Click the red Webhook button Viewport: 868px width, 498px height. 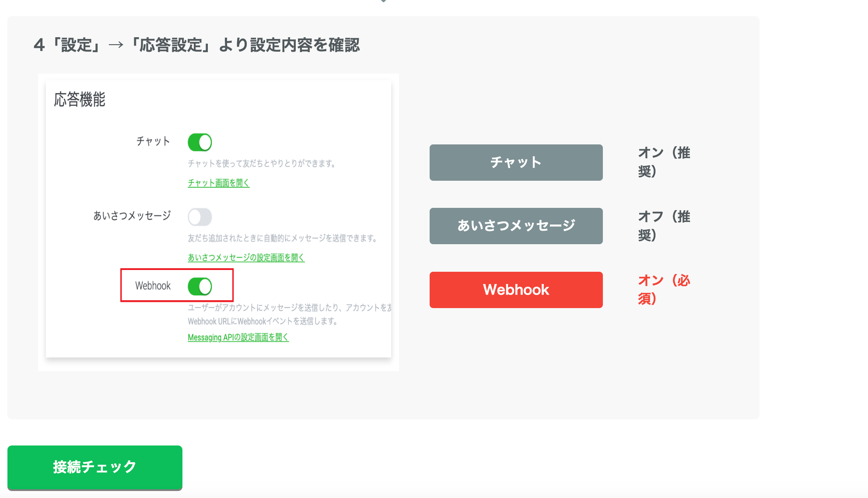[516, 289]
